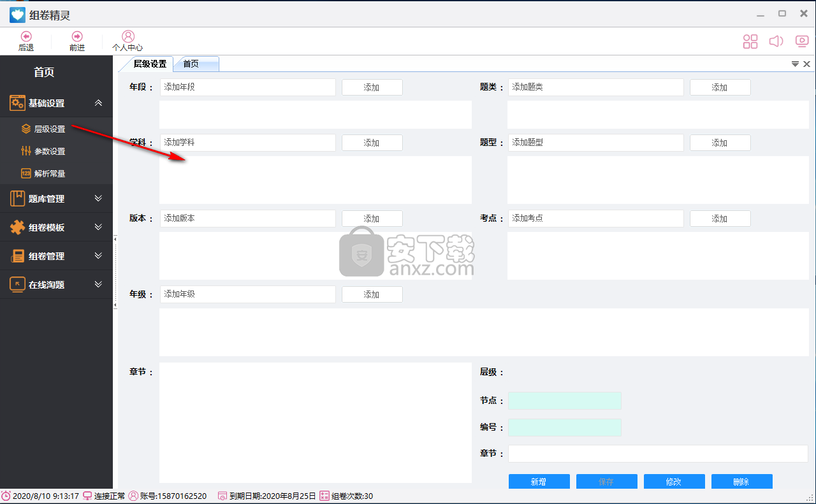The width and height of the screenshot is (816, 504).
Task: Click the blue 保存 button
Action: click(x=607, y=482)
